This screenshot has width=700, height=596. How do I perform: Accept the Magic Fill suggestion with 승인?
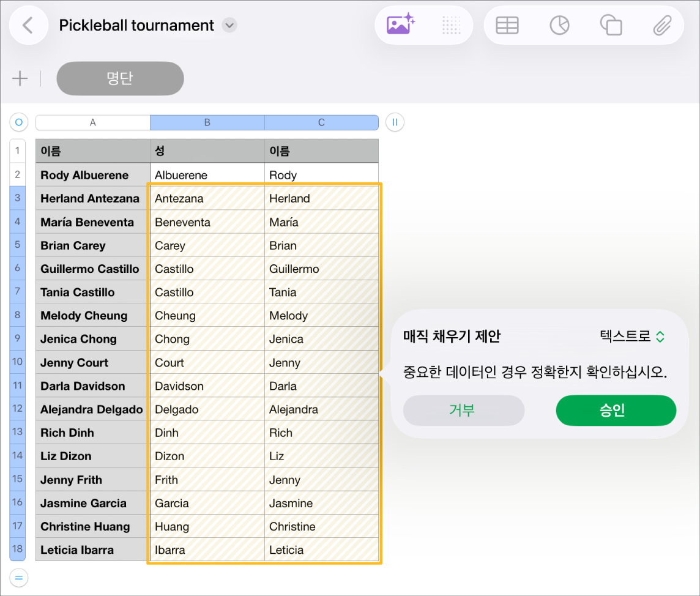(616, 410)
